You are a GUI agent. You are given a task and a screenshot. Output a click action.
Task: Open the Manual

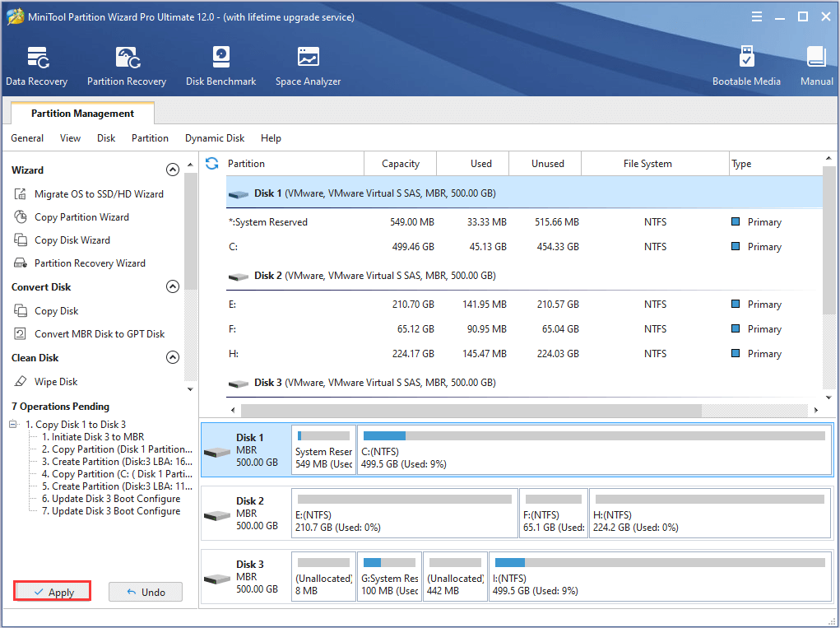(816, 67)
